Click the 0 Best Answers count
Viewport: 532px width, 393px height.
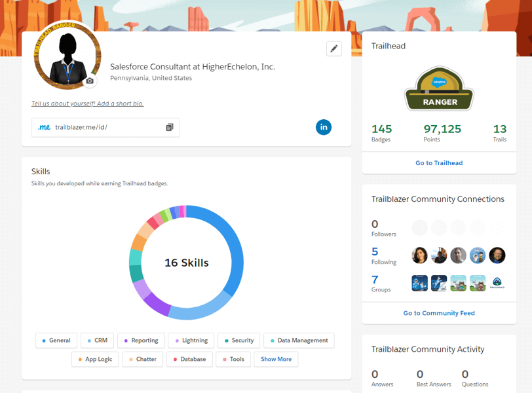pyautogui.click(x=420, y=374)
